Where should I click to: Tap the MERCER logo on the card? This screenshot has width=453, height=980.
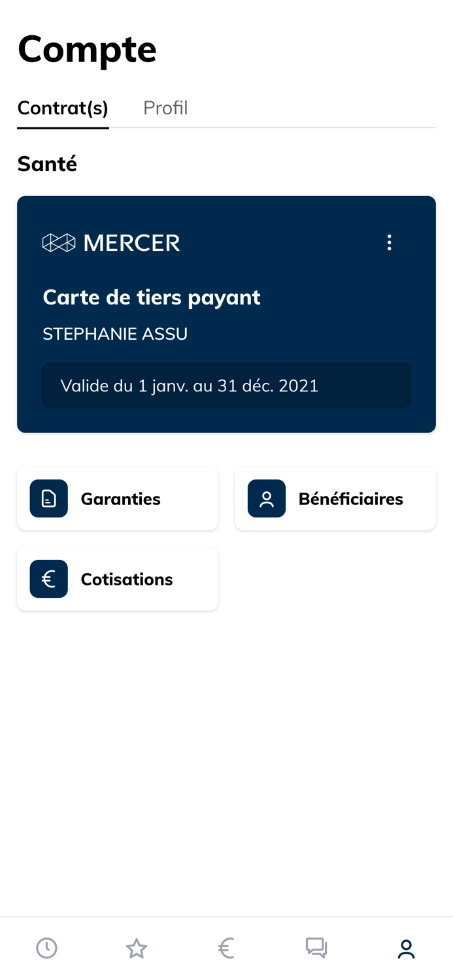point(111,242)
